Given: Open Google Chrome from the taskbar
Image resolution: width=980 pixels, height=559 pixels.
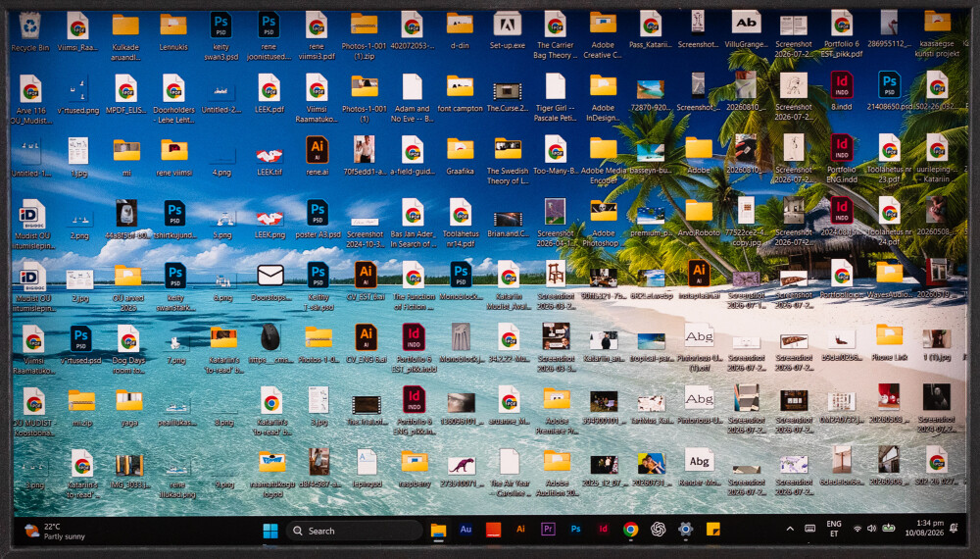Looking at the screenshot, I should 630,530.
